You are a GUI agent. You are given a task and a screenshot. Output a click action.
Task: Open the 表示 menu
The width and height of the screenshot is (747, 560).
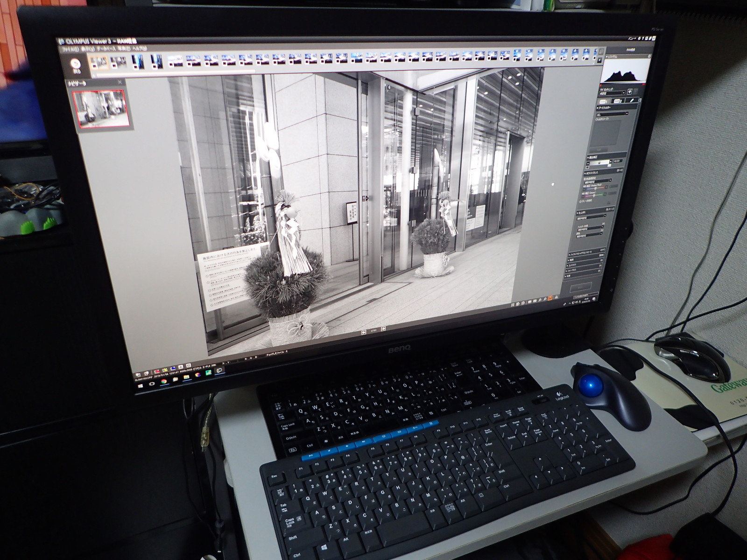click(88, 48)
